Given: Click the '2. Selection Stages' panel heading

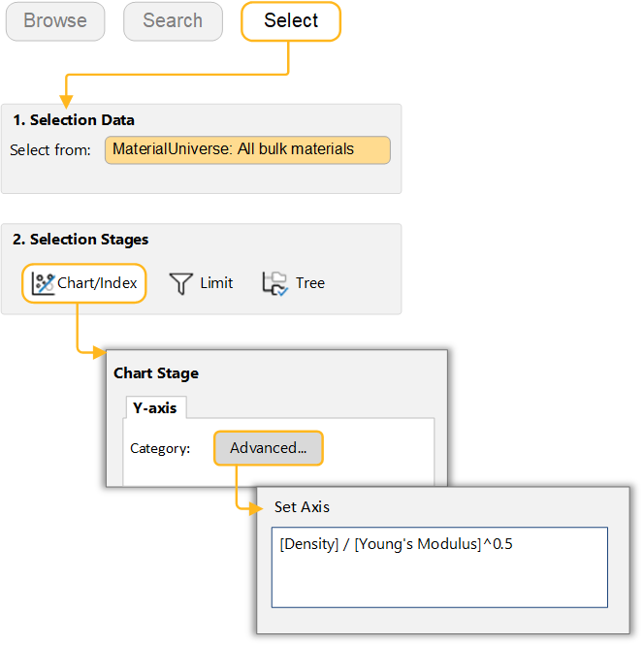Looking at the screenshot, I should [80, 240].
